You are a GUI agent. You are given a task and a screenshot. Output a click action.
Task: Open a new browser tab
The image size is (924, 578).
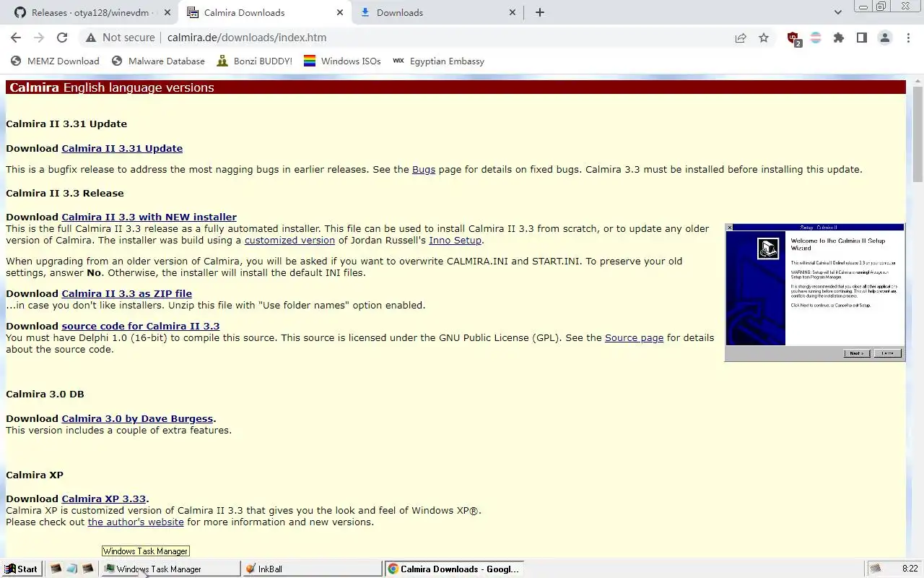540,12
